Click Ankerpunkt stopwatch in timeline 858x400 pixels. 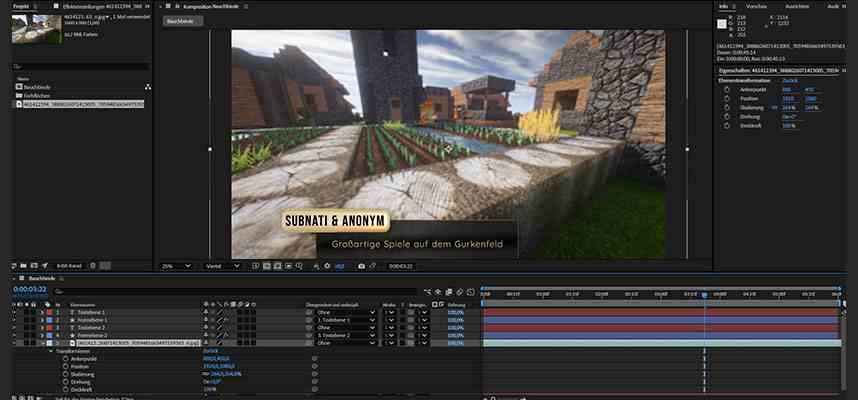pyautogui.click(x=66, y=359)
